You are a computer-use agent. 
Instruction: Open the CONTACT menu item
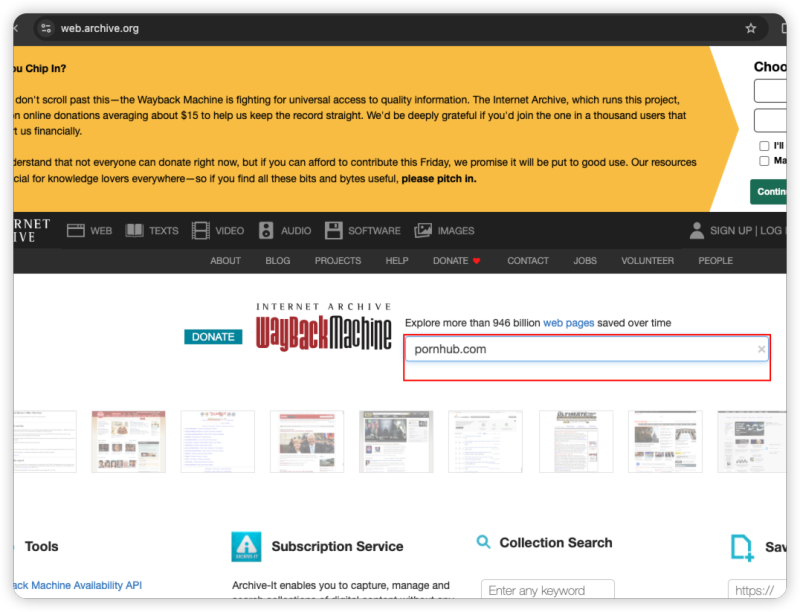point(528,261)
